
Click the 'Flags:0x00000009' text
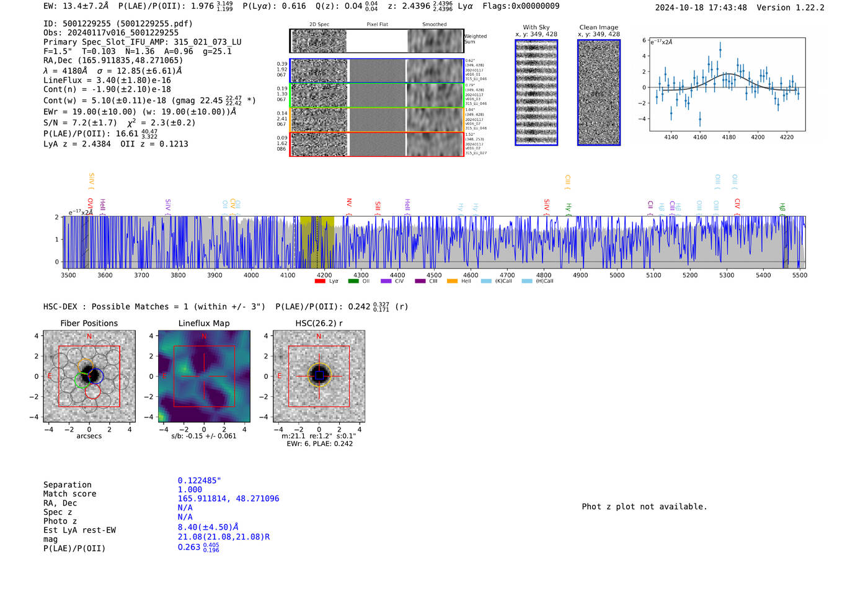coord(521,6)
